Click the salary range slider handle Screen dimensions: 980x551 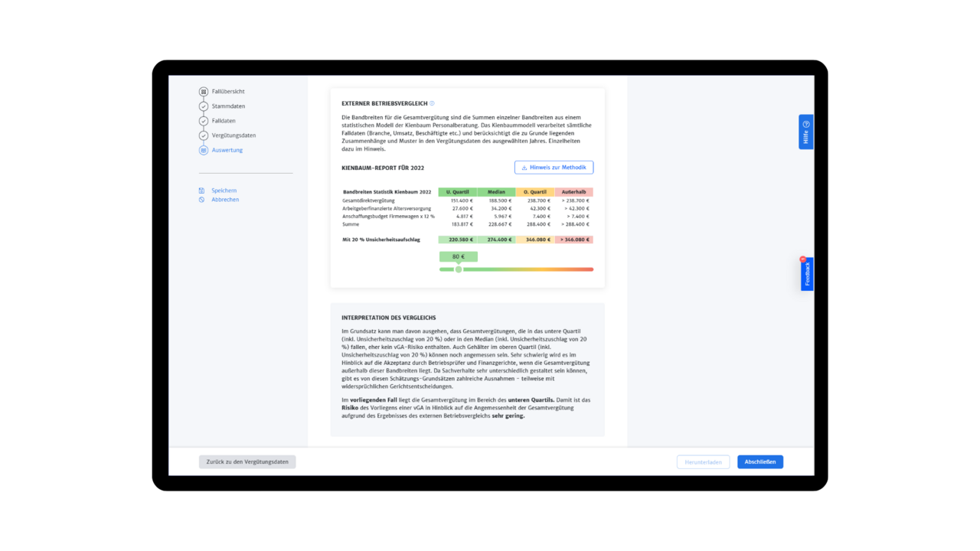[x=459, y=269]
